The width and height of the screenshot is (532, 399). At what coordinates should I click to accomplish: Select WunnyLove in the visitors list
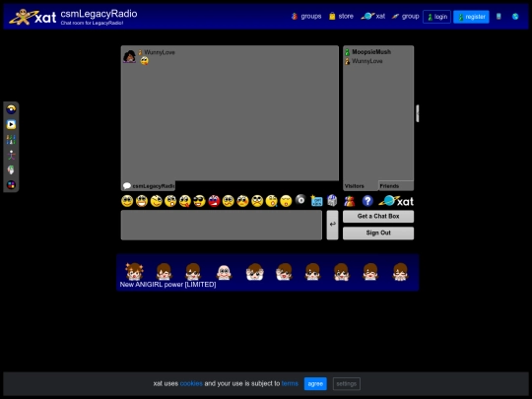tap(367, 61)
